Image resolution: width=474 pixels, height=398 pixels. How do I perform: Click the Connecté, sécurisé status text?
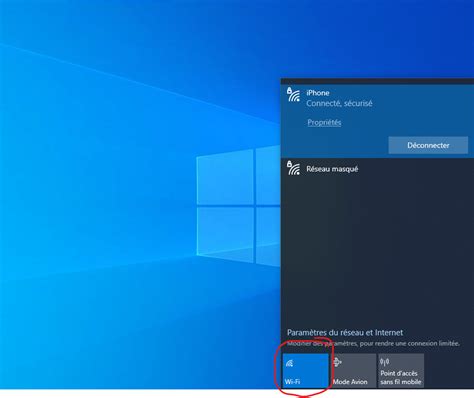pos(339,103)
